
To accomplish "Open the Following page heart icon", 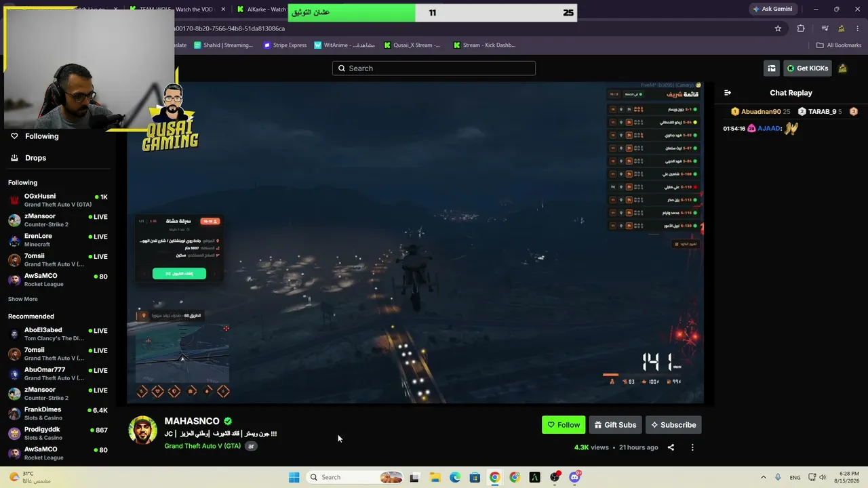I will click(14, 136).
